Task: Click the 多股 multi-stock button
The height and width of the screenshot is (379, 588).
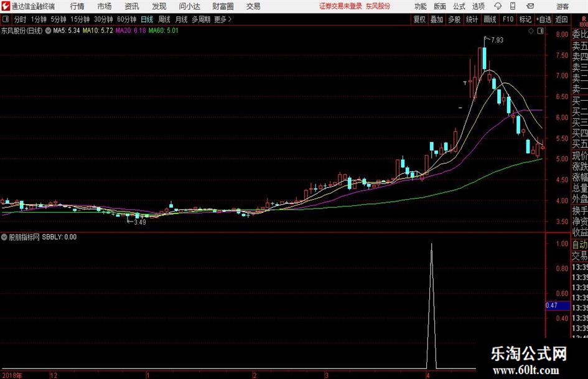Action: click(454, 19)
